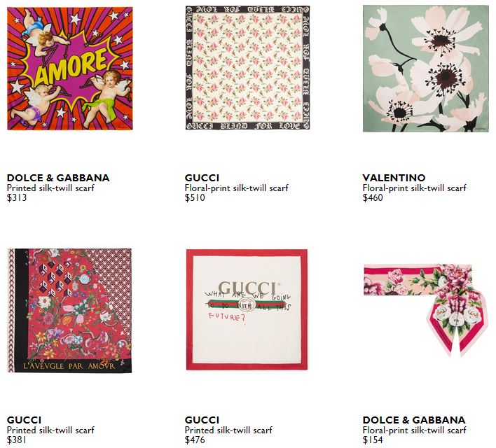
Task: Open Printed silk-twill scarf title priced $313
Action: click(x=50, y=188)
